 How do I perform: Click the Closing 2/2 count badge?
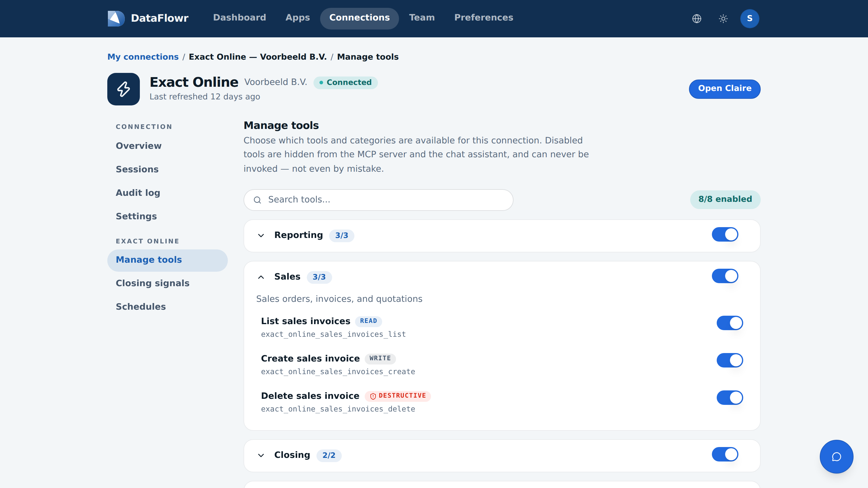click(329, 455)
